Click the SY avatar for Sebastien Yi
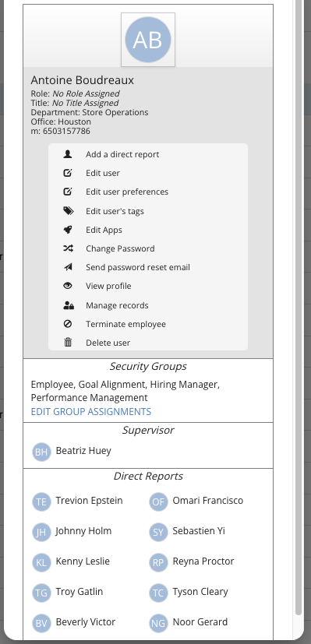 158,532
